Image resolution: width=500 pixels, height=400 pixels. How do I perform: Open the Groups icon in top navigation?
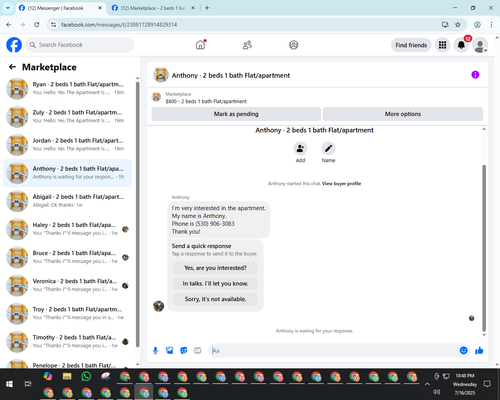294,45
